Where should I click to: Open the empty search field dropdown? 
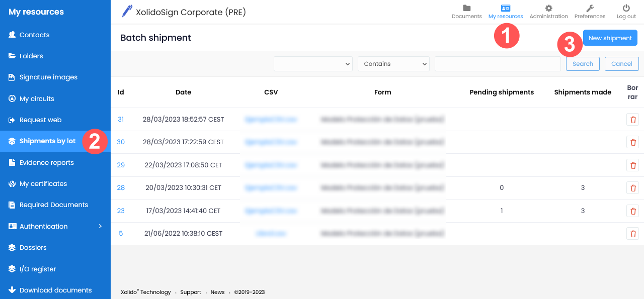[313, 64]
